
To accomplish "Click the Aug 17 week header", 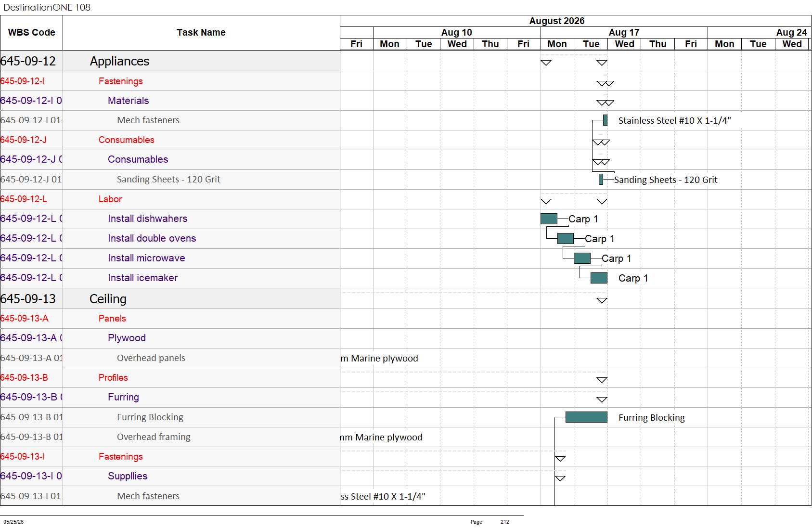I will click(624, 32).
